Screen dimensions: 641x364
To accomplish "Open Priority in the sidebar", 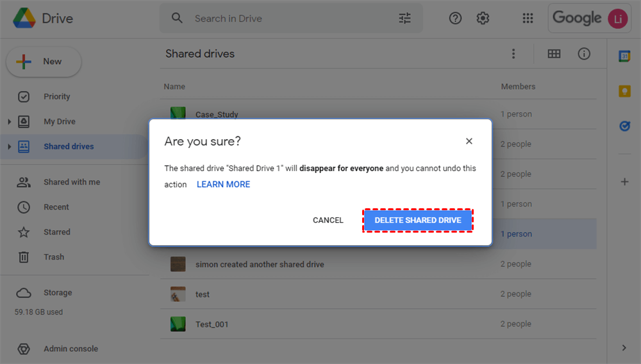I will point(57,97).
